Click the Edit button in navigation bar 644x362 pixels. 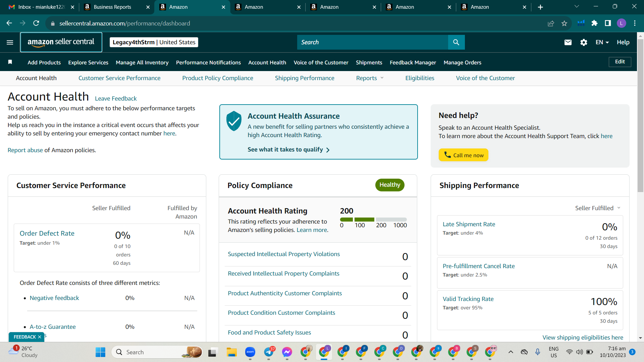pyautogui.click(x=620, y=62)
